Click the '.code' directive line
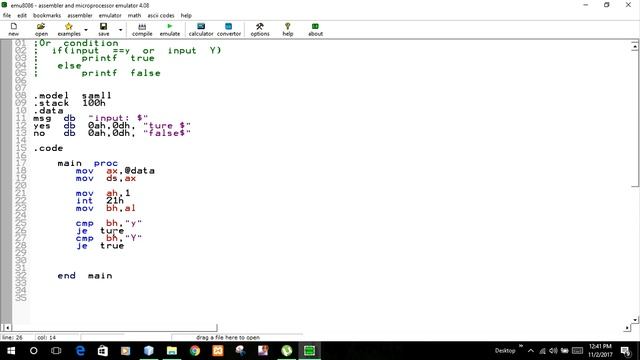The height and width of the screenshot is (360, 640). 48,148
